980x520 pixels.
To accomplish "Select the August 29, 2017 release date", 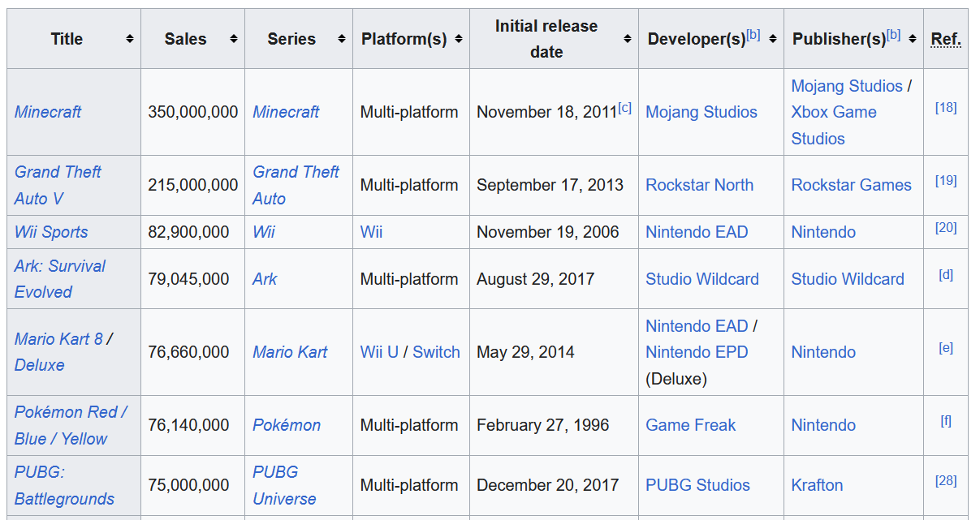I will pyautogui.click(x=536, y=279).
